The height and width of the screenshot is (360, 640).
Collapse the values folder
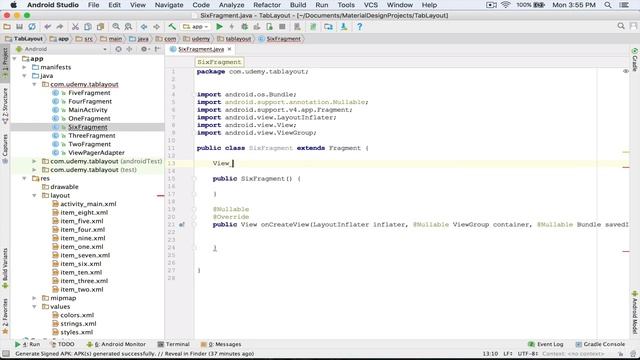click(x=34, y=307)
